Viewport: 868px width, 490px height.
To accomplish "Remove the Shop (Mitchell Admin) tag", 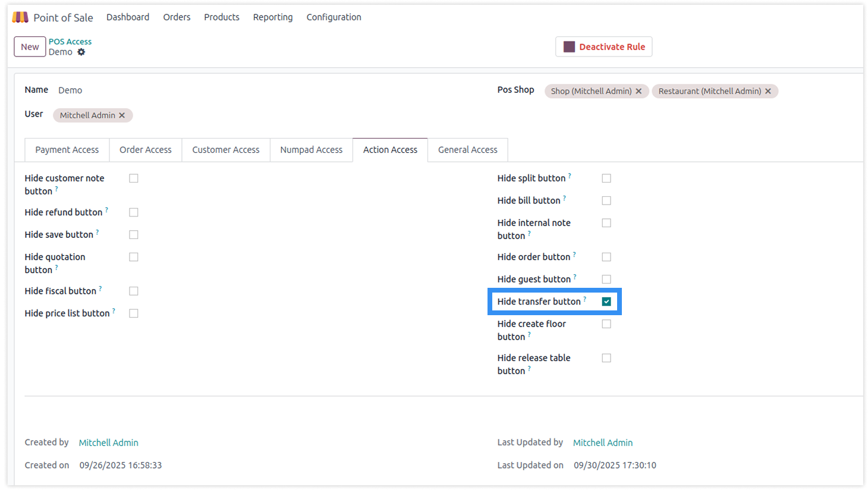I will click(x=639, y=91).
